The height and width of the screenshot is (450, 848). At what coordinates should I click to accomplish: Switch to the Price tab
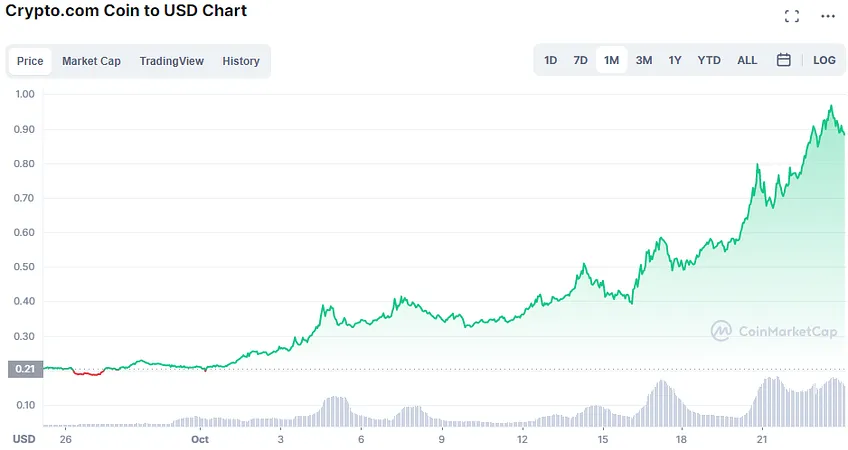[x=30, y=61]
